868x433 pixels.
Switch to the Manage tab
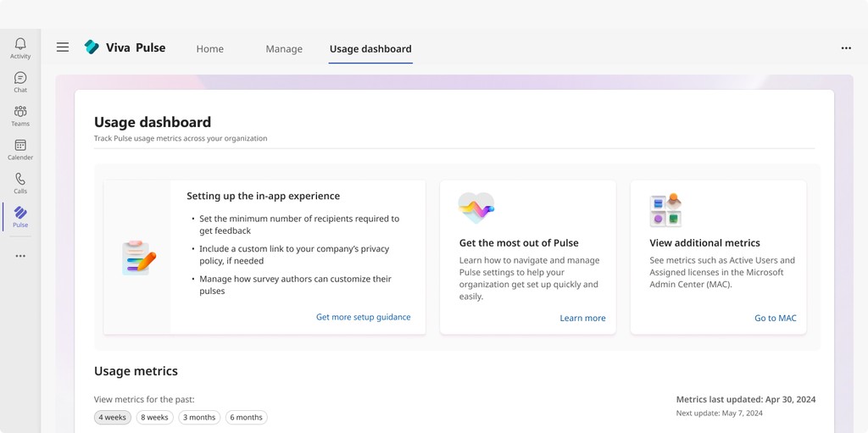pyautogui.click(x=284, y=49)
